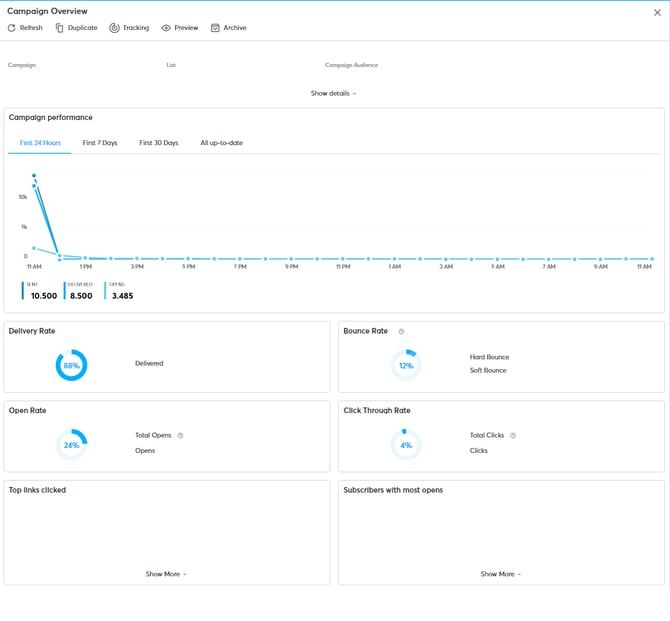
Task: Click the Preview eye icon
Action: coord(166,28)
